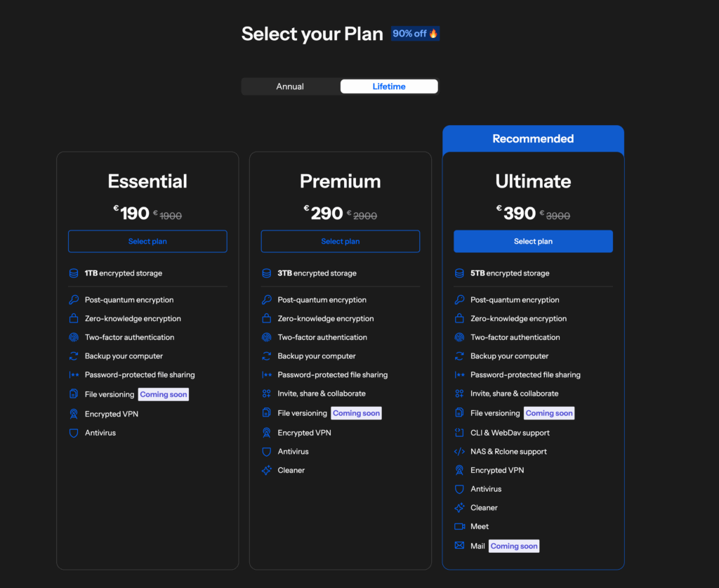Click the Mail envelope icon in Ultimate
This screenshot has width=719, height=588.
click(459, 546)
